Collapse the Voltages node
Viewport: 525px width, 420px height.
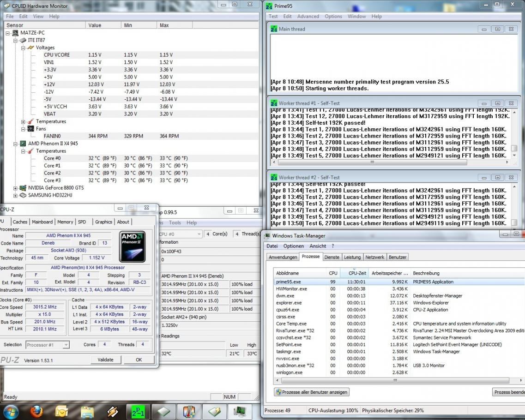pos(23,48)
